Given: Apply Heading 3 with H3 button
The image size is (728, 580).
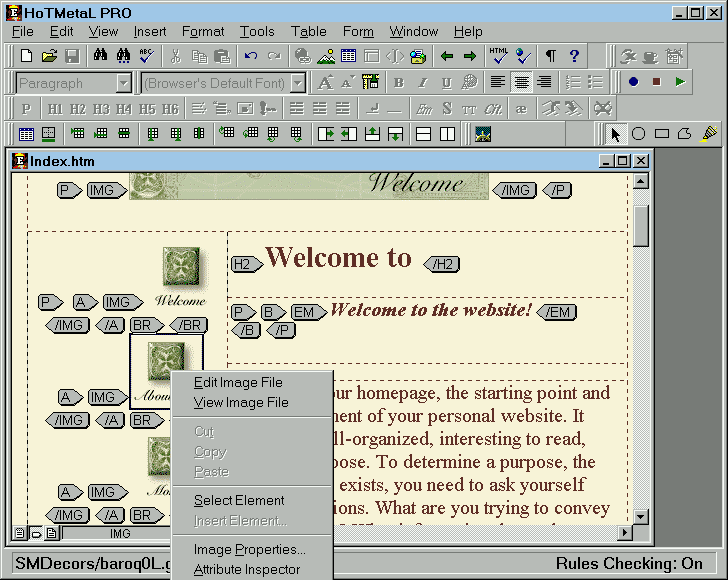Looking at the screenshot, I should coord(101,109).
